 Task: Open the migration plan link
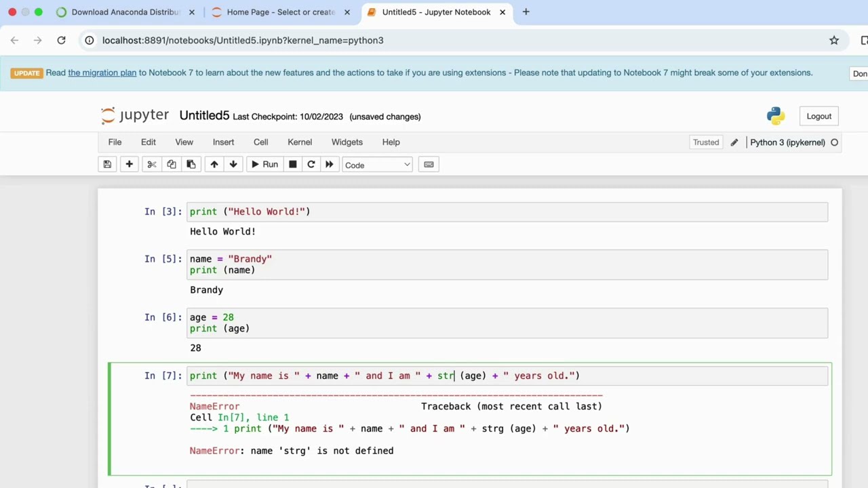point(102,73)
